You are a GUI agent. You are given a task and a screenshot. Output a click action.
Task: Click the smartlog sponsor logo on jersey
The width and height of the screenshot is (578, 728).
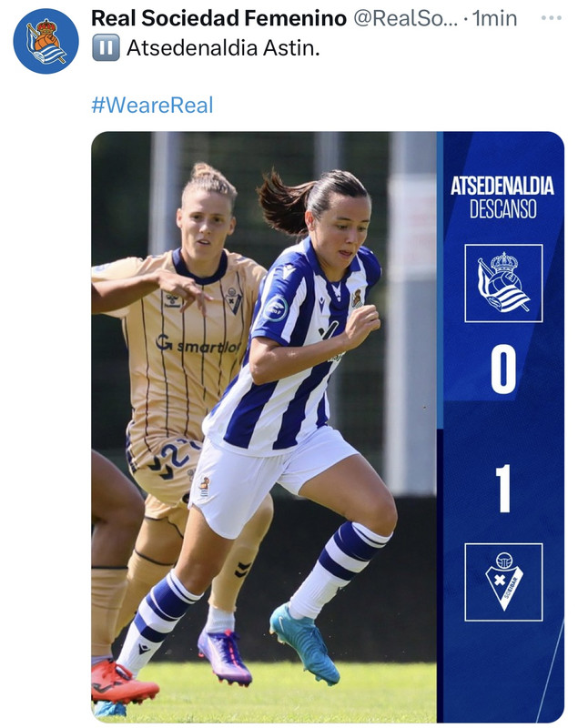pyautogui.click(x=198, y=344)
